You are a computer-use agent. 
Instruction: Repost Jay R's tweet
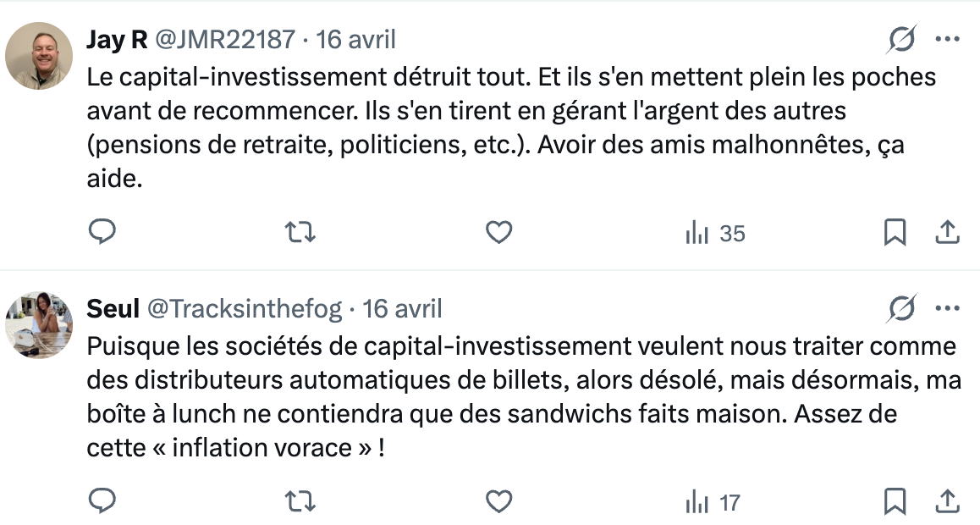[x=300, y=232]
